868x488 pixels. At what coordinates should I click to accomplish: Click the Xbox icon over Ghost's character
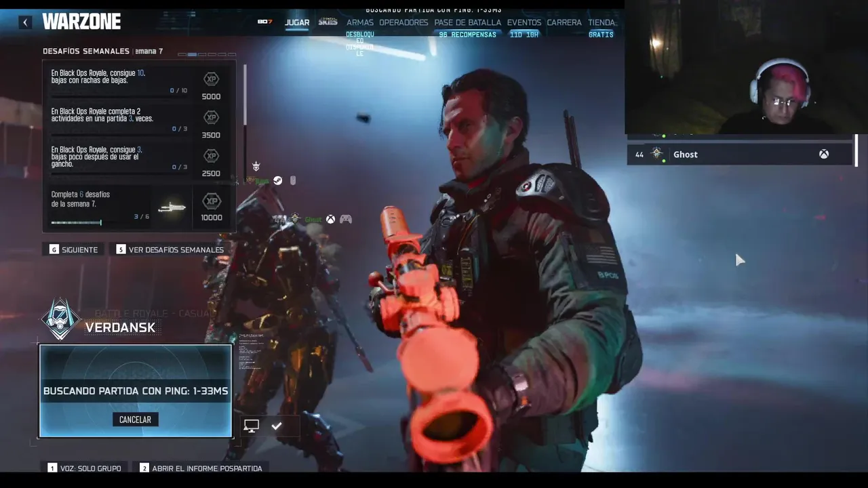pyautogui.click(x=330, y=219)
